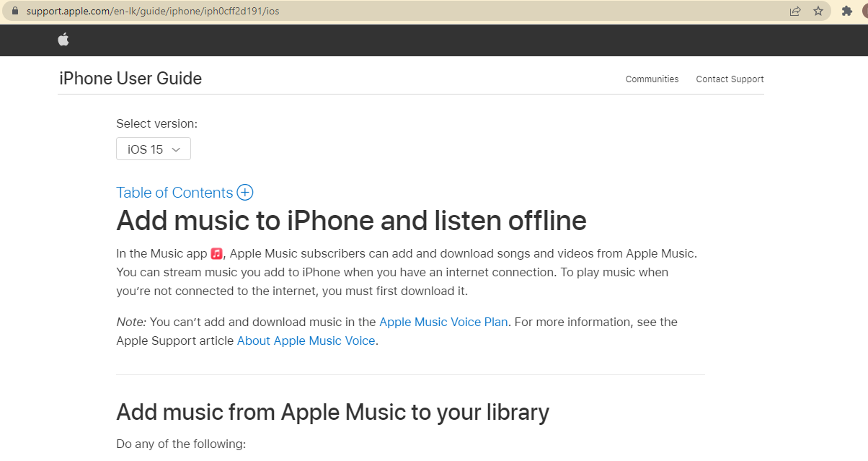
Task: Click the 'Add music to iPhone and listen offline' heading
Action: pos(351,221)
